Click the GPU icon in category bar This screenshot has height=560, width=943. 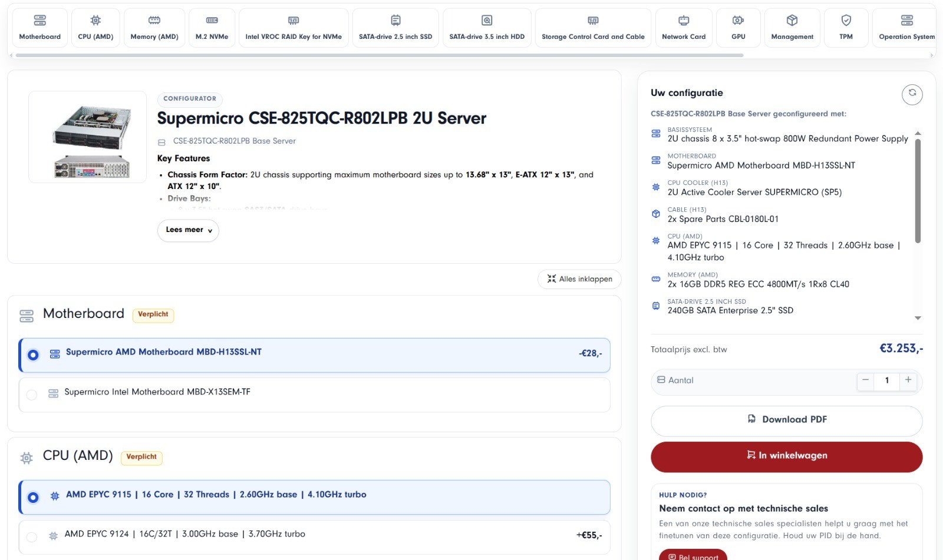738,21
